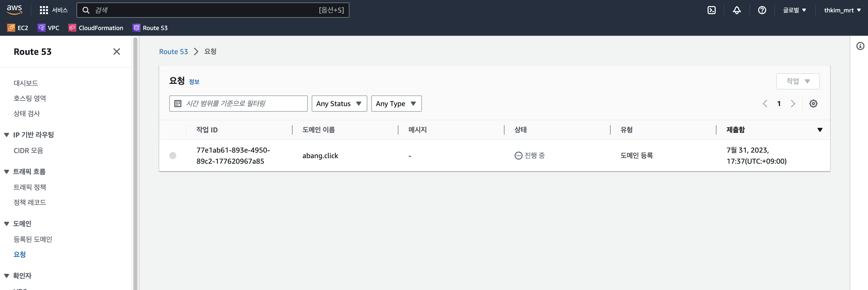Screen dimensions: 868x290
Task: Open table preferences gear icon
Action: coord(813,104)
